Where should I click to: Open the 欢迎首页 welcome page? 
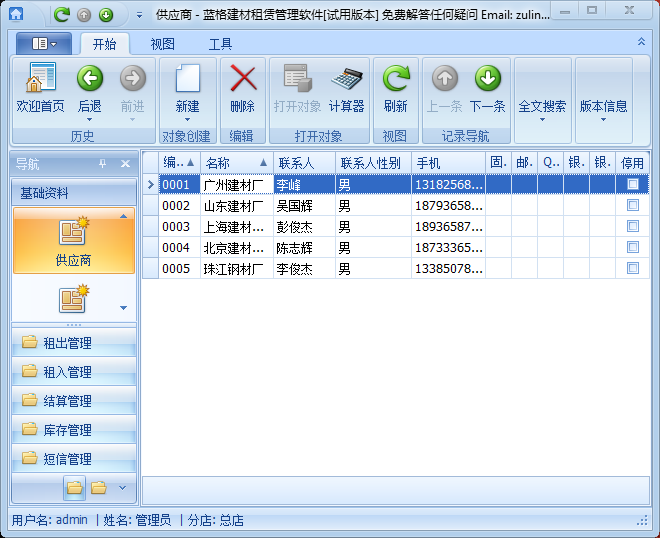tap(40, 89)
